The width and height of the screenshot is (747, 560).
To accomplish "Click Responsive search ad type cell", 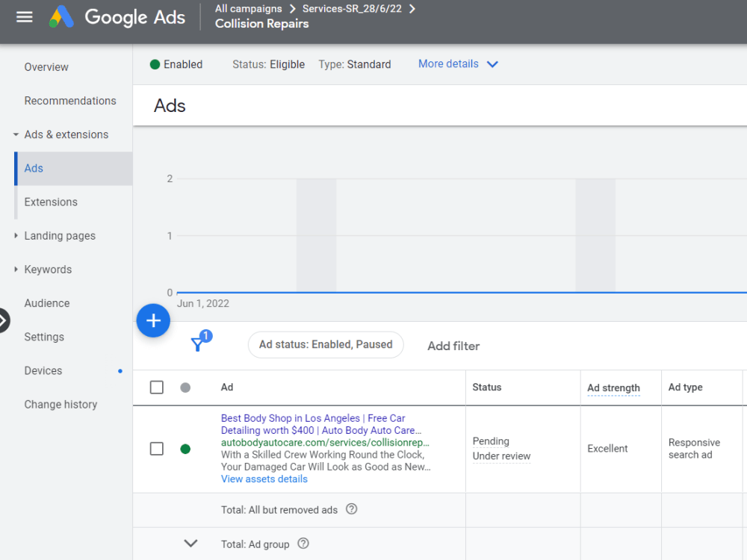I will (x=694, y=449).
